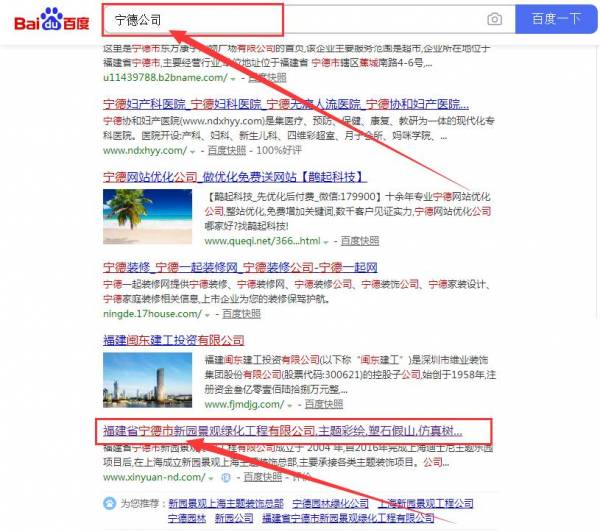Open 宁德网站优化公司 鹊起科技 result
The width and height of the screenshot is (600, 532).
pyautogui.click(x=235, y=177)
